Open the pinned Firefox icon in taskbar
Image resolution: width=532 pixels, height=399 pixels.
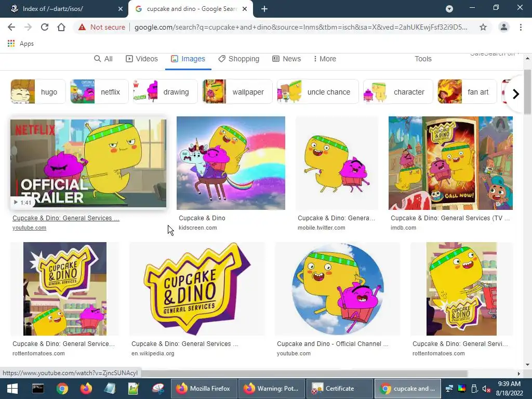(86, 389)
